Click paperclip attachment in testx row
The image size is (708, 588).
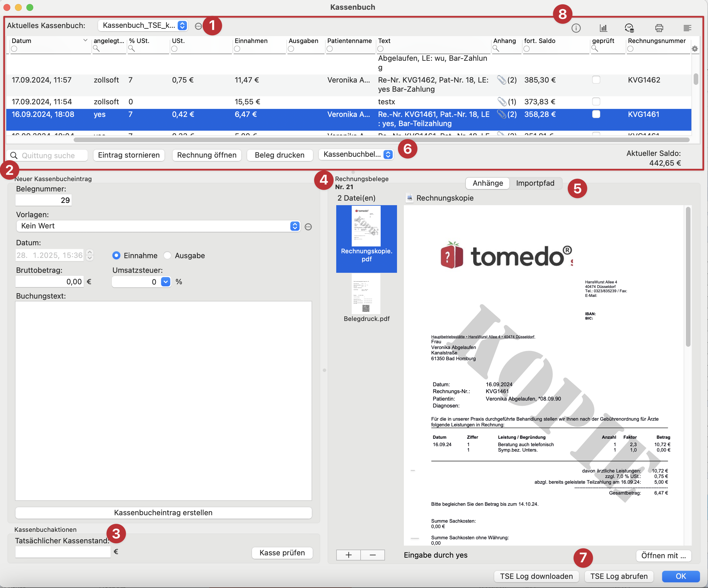(502, 101)
